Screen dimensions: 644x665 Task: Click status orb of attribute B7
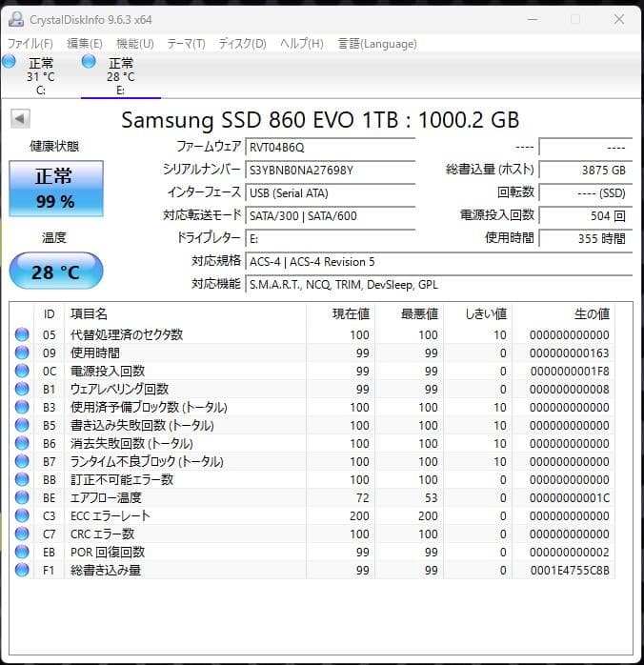22,461
